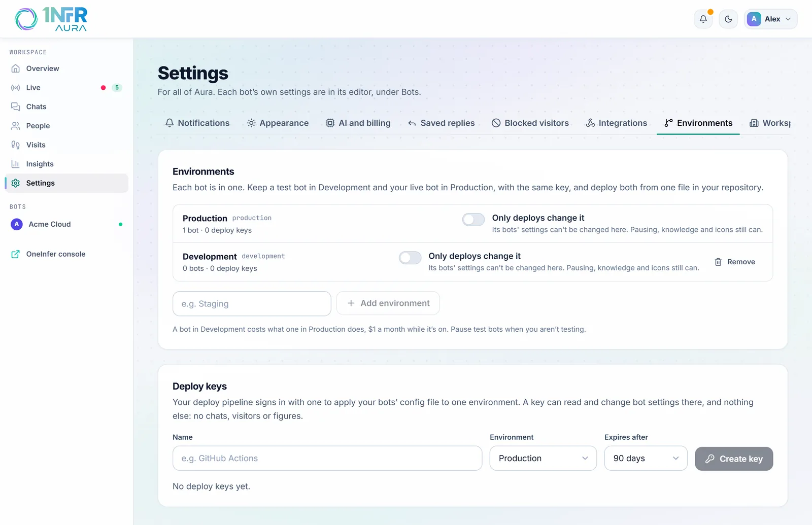Viewport: 812px width, 525px height.
Task: Open the Overview page in sidebar
Action: click(66, 68)
